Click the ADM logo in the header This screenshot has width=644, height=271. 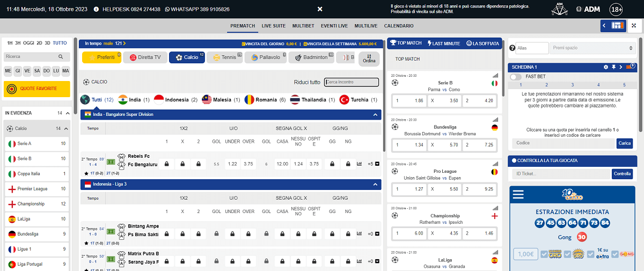point(588,9)
